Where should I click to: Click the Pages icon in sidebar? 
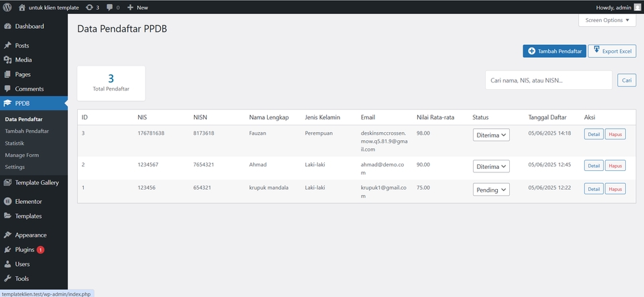(7, 74)
